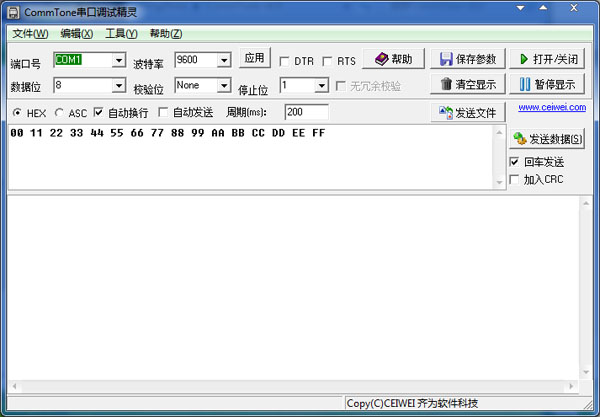The image size is (600, 417).
Task: Select the ASC radio button
Action: [59, 113]
